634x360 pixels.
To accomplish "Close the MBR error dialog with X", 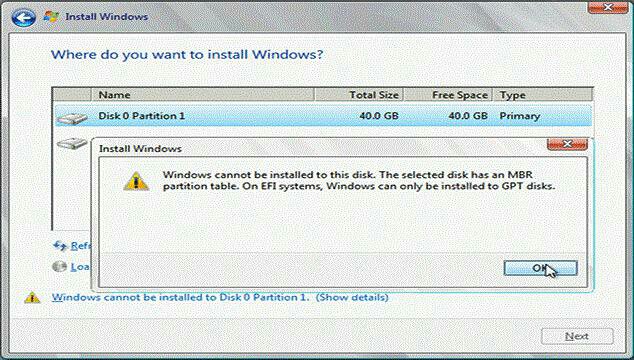I will 567,144.
